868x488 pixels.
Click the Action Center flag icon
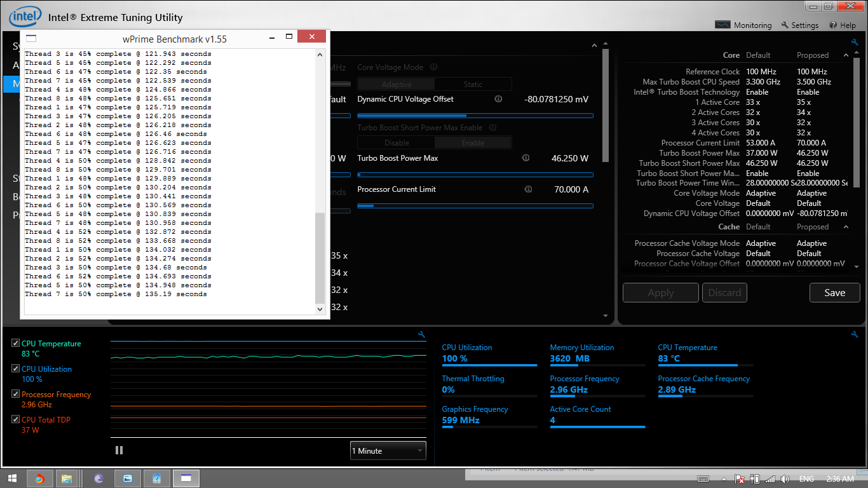pos(740,479)
